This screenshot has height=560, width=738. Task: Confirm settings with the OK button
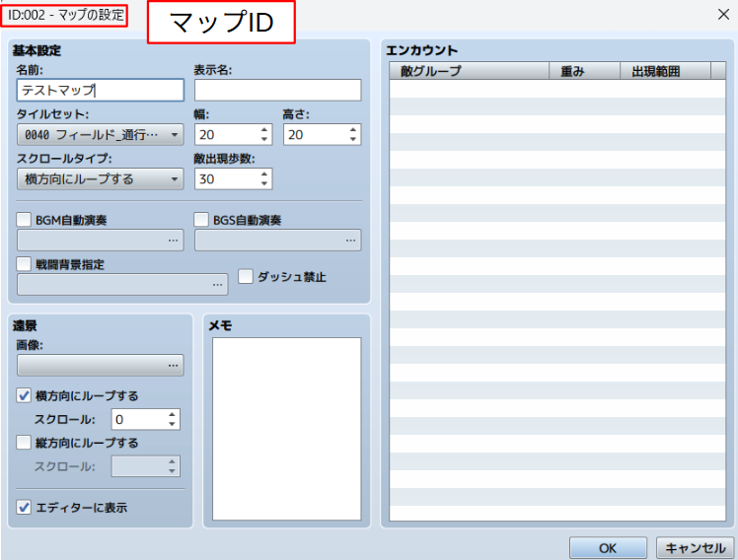(x=608, y=548)
